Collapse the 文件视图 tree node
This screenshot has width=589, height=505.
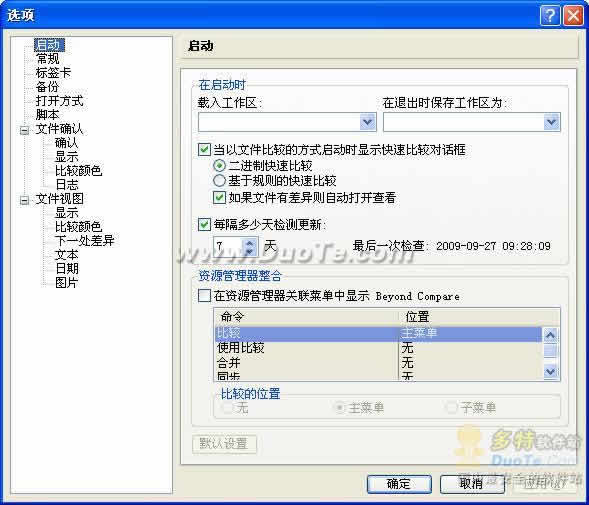[24, 200]
